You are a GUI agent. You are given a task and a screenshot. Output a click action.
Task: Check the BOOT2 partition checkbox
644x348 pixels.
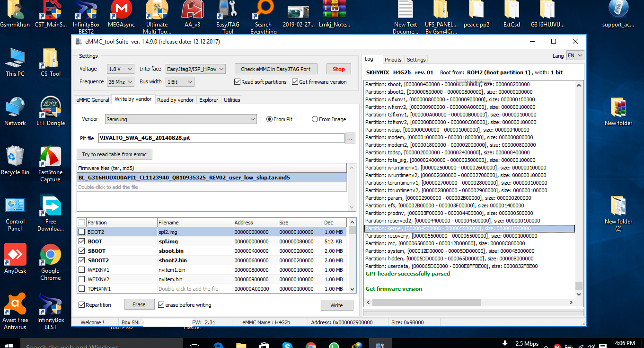point(82,232)
